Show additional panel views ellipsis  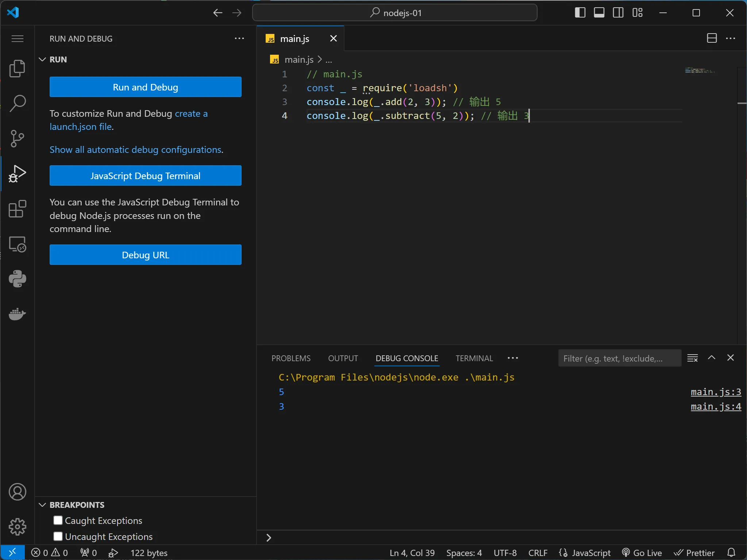pyautogui.click(x=513, y=358)
